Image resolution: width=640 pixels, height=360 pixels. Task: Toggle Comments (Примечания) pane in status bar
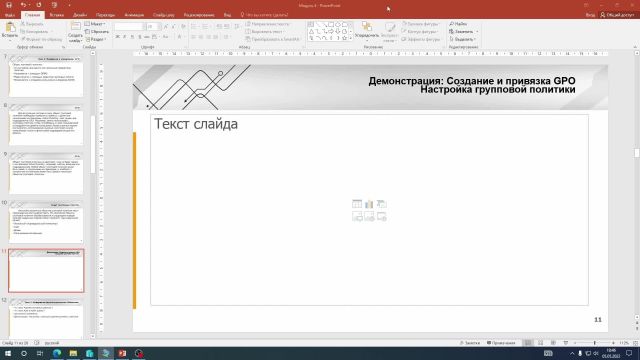[501, 343]
